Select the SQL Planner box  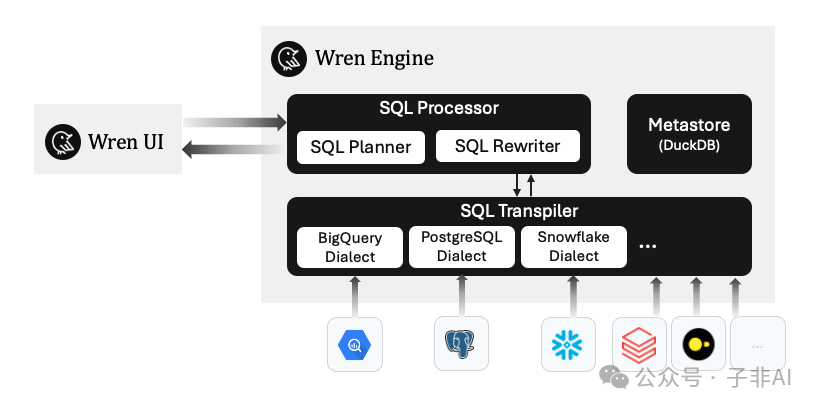(x=360, y=147)
